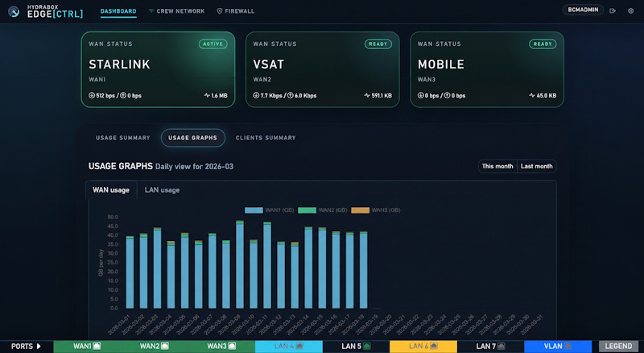Click the WAN3 ethernet port icon
Image resolution: width=644 pixels, height=353 pixels.
coord(232,346)
